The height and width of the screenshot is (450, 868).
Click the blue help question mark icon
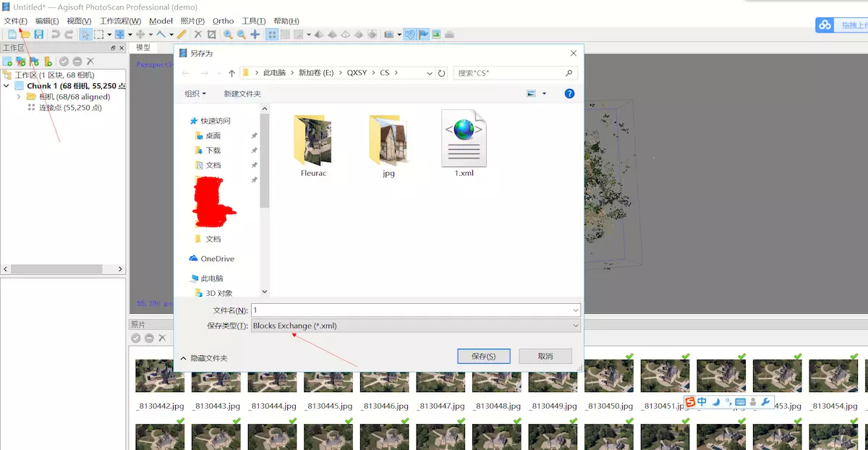[569, 94]
